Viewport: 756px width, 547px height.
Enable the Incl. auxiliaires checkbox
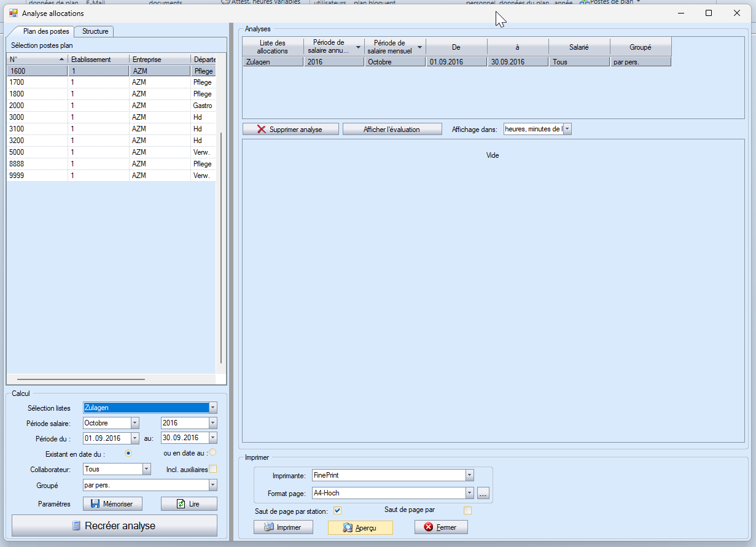(x=213, y=469)
